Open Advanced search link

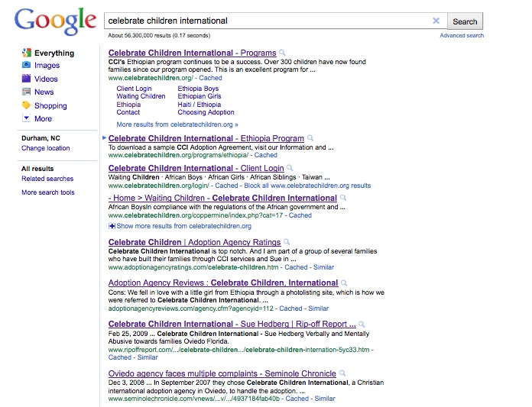(462, 36)
